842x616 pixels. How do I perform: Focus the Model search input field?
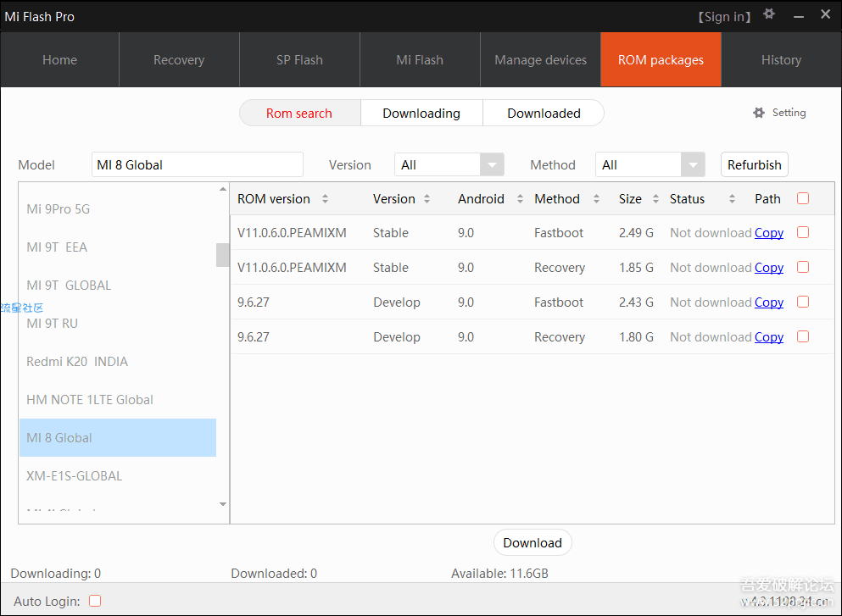tap(197, 164)
